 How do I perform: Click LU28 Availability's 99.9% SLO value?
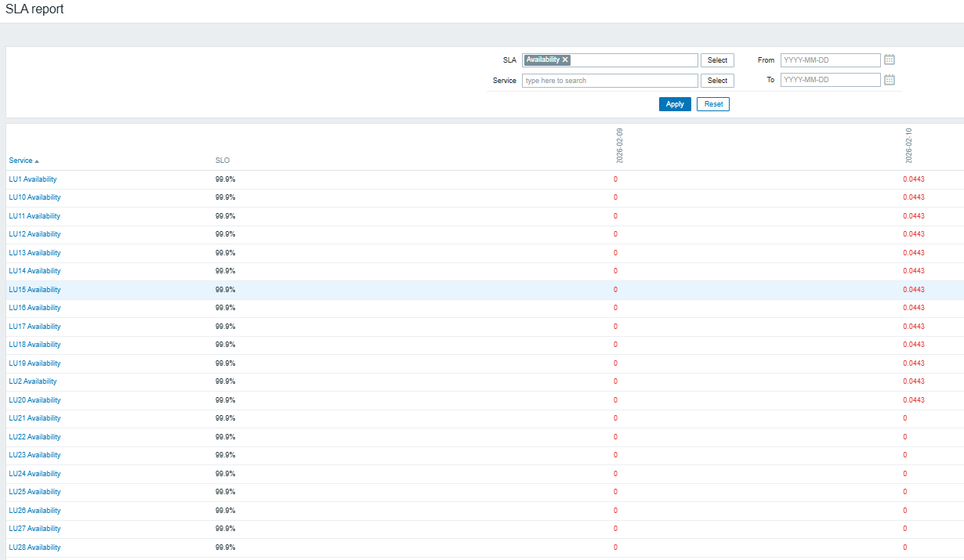click(x=225, y=547)
